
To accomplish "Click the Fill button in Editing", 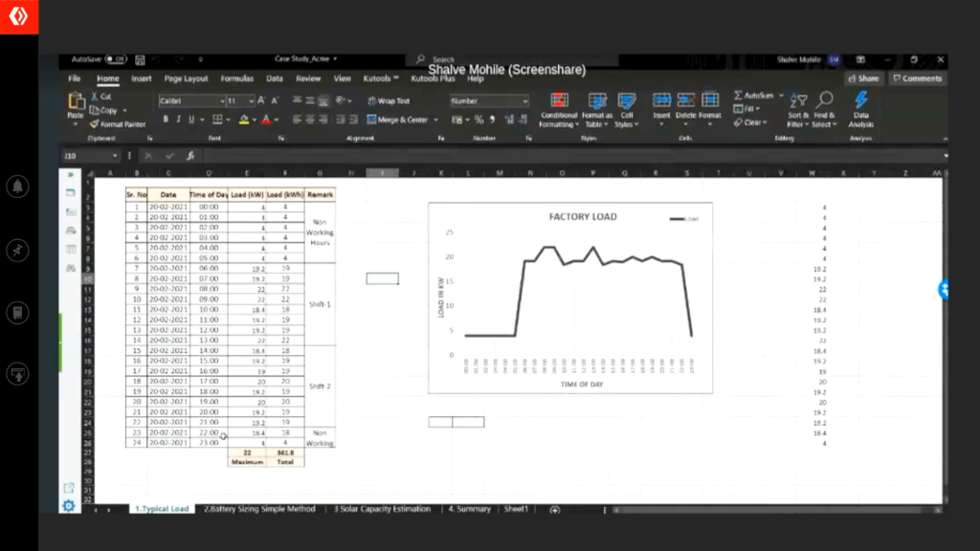I will tap(746, 109).
